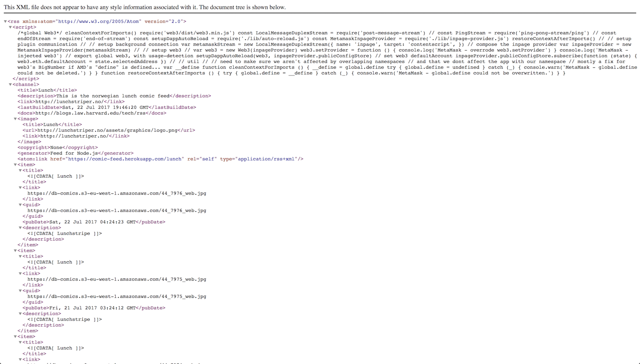Collapse the link node above 44_7975_web.jpg
The width and height of the screenshot is (640, 364).
point(20,274)
